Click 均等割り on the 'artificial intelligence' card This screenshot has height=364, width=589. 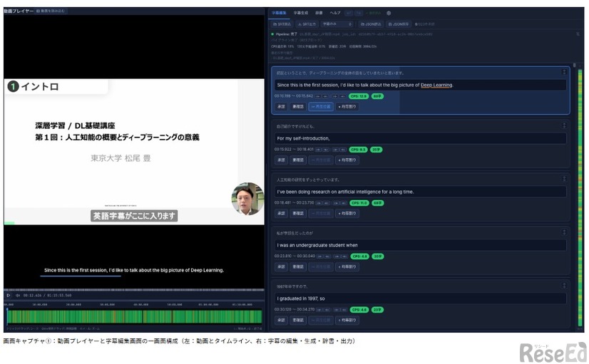(x=347, y=213)
